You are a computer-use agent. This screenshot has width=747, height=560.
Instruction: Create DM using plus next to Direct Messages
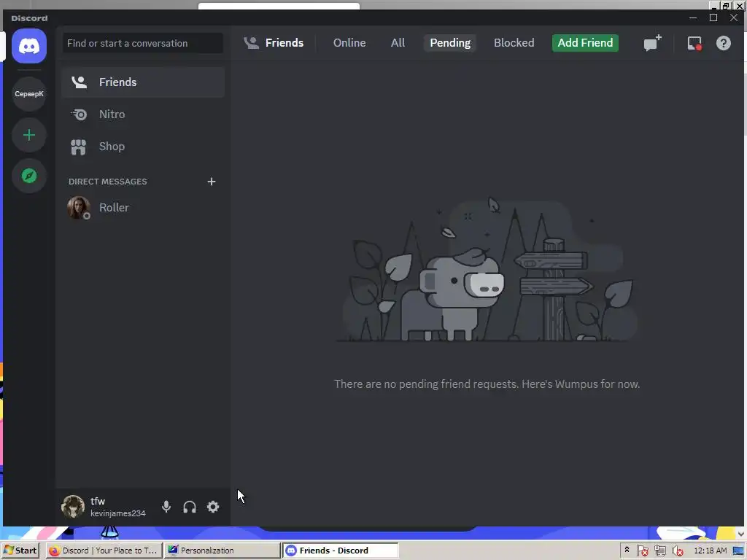(212, 182)
